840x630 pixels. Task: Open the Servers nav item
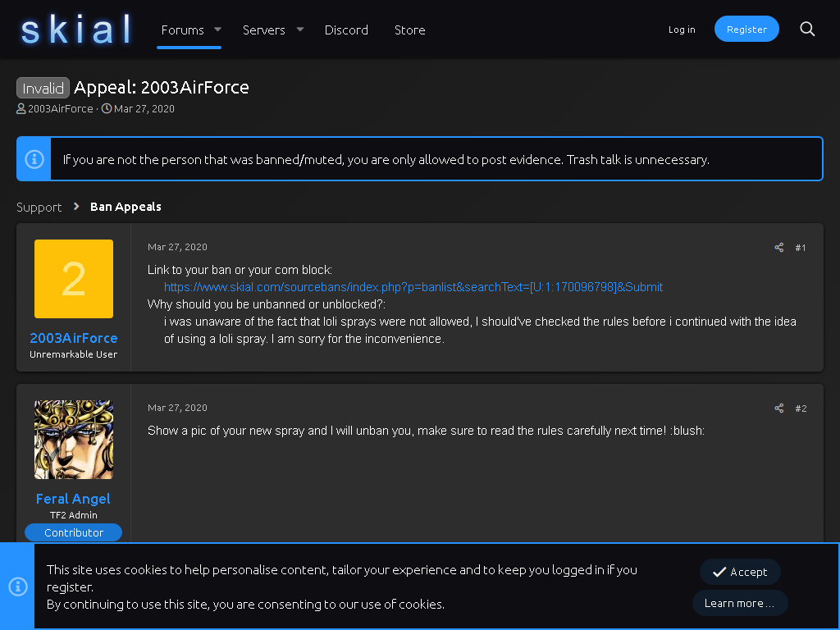(x=263, y=30)
